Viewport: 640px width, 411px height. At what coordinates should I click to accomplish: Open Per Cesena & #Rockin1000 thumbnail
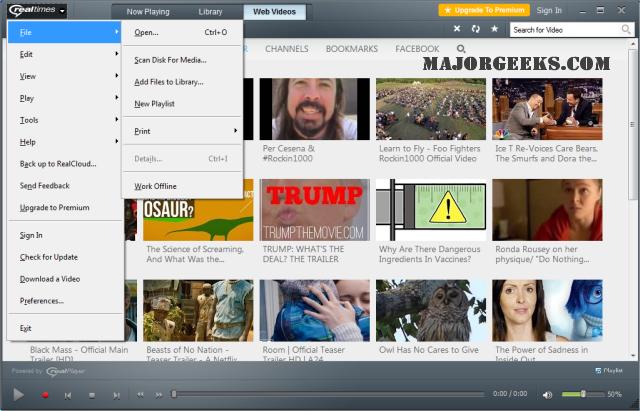click(x=315, y=109)
